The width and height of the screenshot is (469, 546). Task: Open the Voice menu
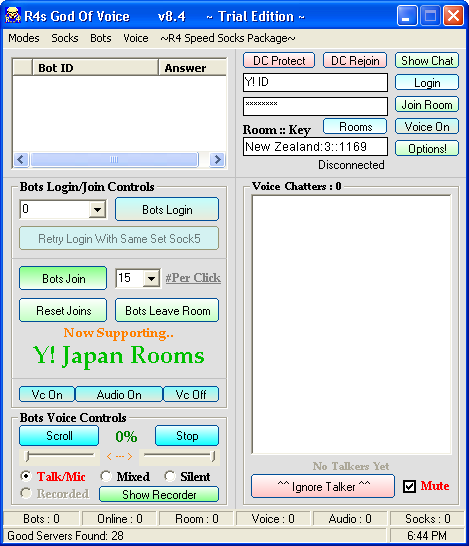click(136, 38)
